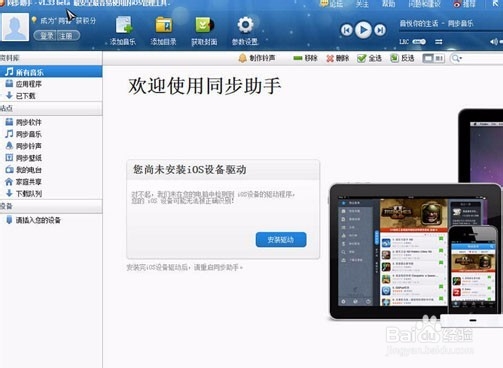This screenshot has height=368, width=503.
Task: Click the user avatar picture
Action: click(15, 27)
